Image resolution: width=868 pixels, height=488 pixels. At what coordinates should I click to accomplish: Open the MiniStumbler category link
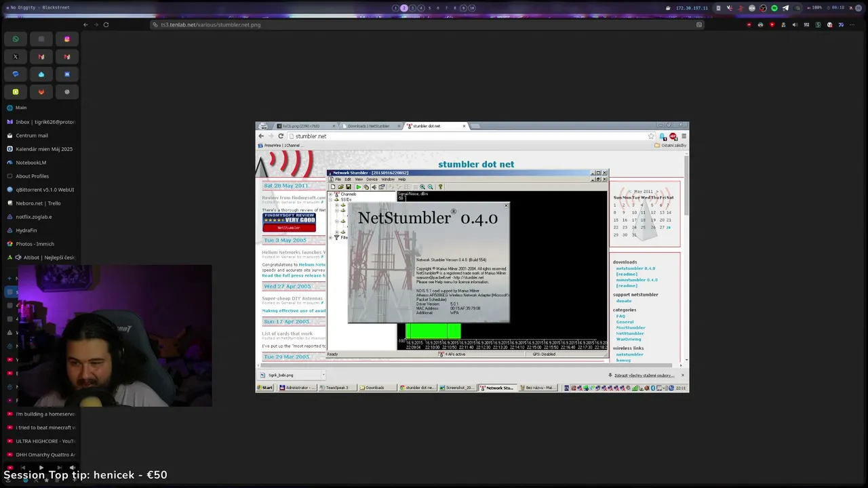[631, 327]
